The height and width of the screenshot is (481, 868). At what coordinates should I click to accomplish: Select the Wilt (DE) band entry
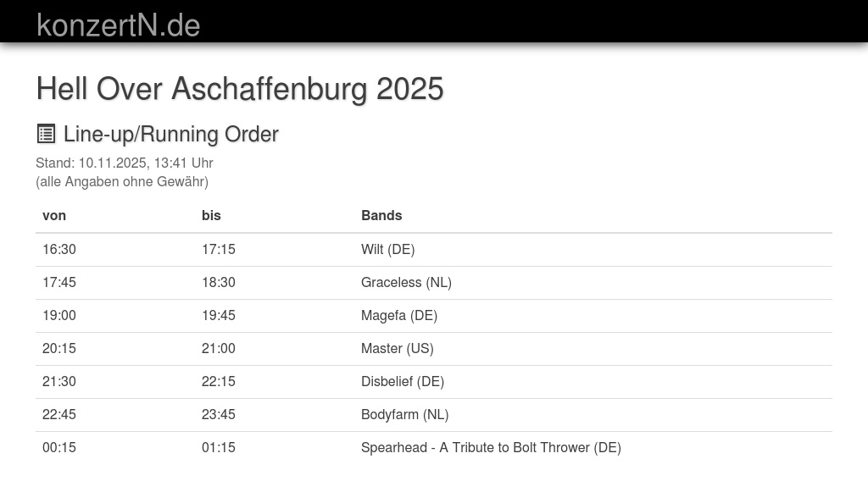pyautogui.click(x=387, y=249)
